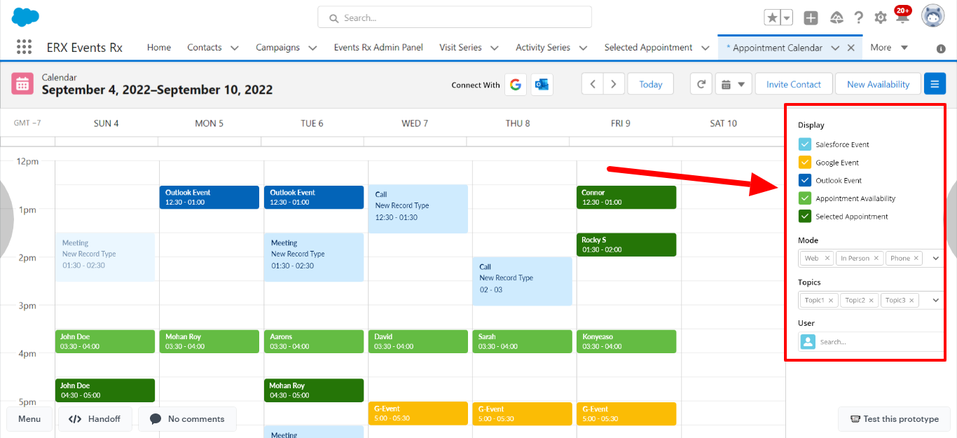Go to previous week arrow
The width and height of the screenshot is (957, 438).
point(593,85)
